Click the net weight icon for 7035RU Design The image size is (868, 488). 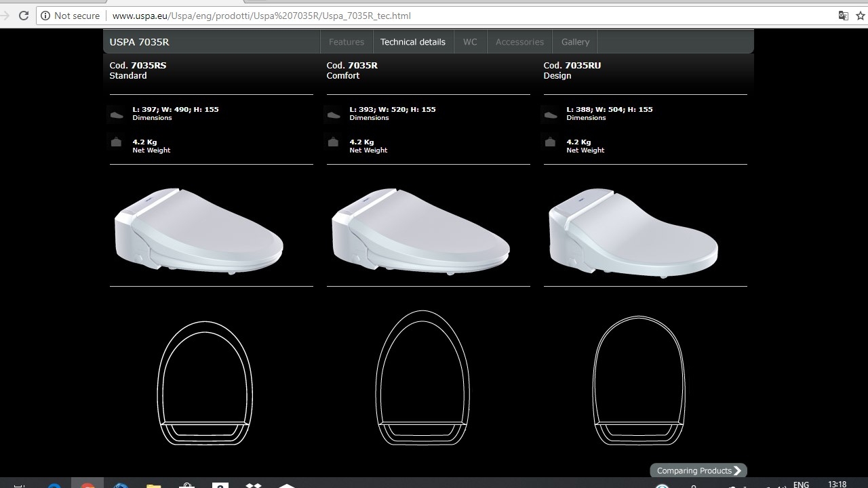(x=550, y=142)
